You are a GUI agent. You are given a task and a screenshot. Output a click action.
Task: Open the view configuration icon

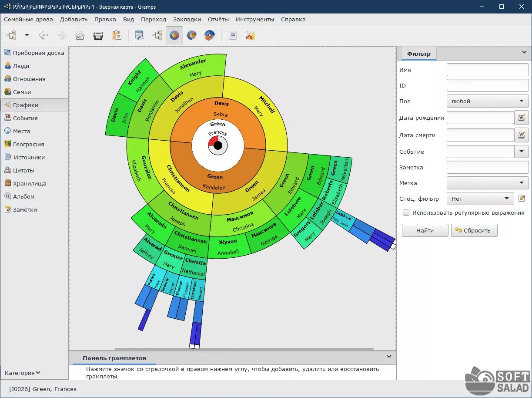click(139, 35)
